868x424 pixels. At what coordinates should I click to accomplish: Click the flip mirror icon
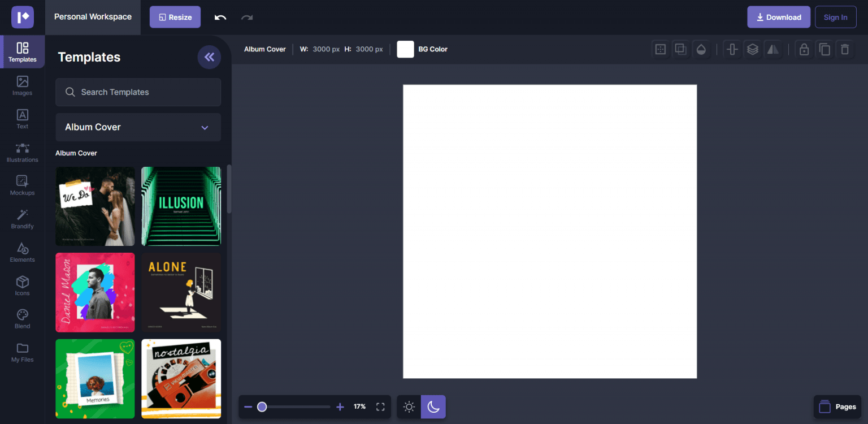point(772,49)
